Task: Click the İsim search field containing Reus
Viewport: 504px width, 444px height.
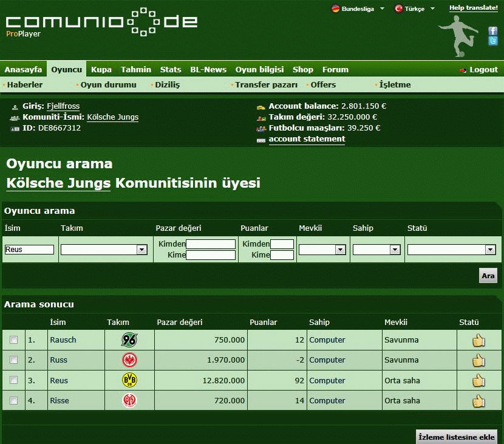Action: 29,250
